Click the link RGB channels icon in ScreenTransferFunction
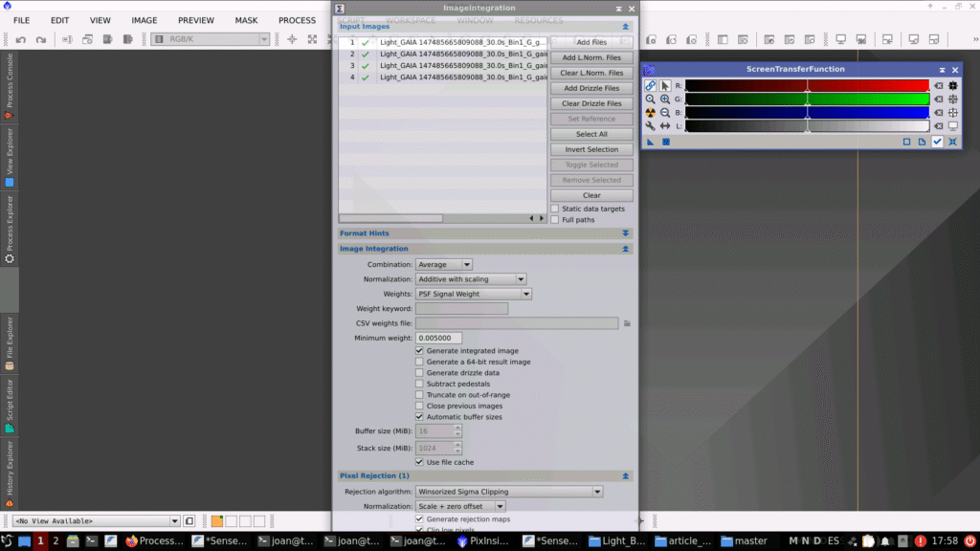 [x=651, y=85]
